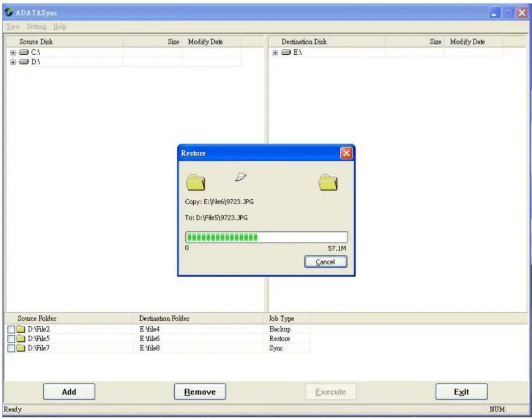Click the flying paper icon in Restore dialog
The height and width of the screenshot is (419, 532).
tap(240, 176)
